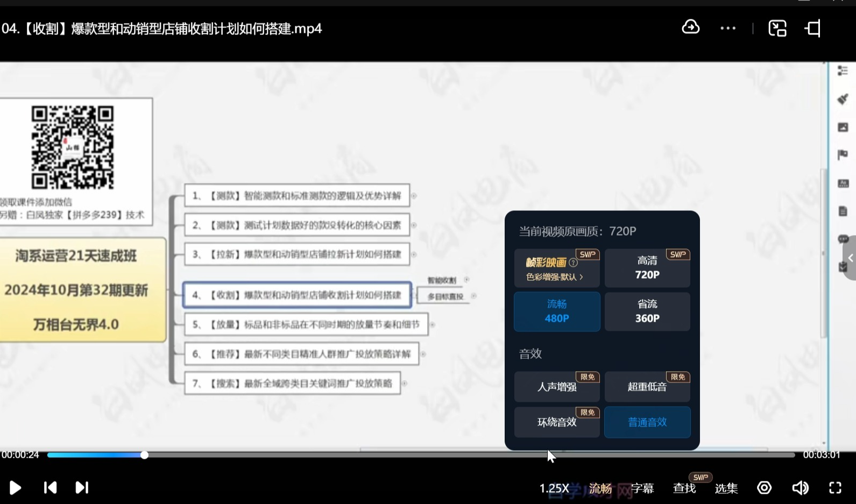
Task: Jump to the previous video
Action: [50, 488]
